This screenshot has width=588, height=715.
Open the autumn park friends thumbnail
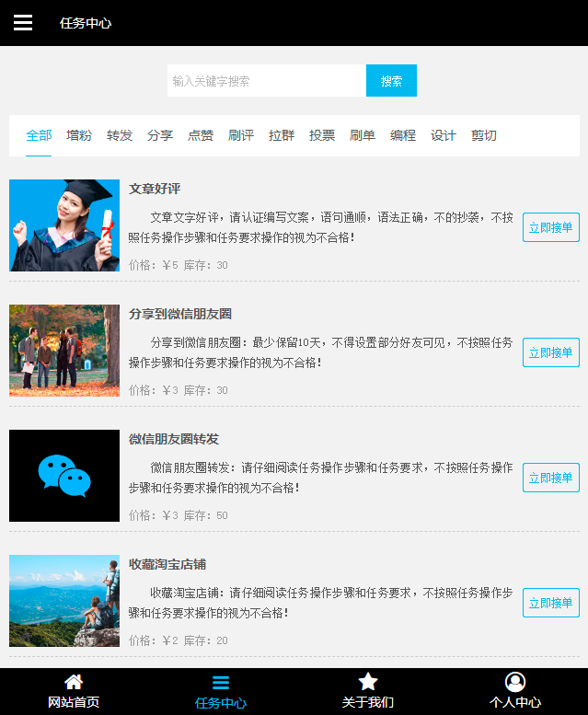(64, 351)
